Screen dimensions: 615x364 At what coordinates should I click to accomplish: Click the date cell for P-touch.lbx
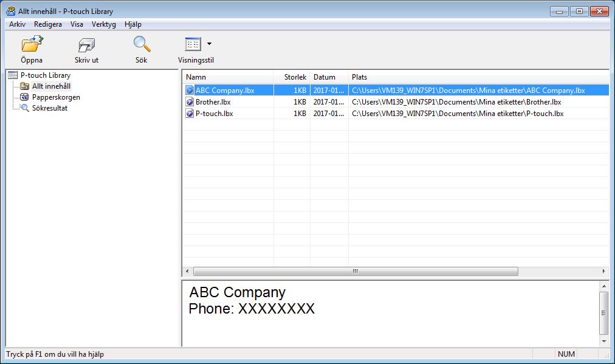(329, 114)
